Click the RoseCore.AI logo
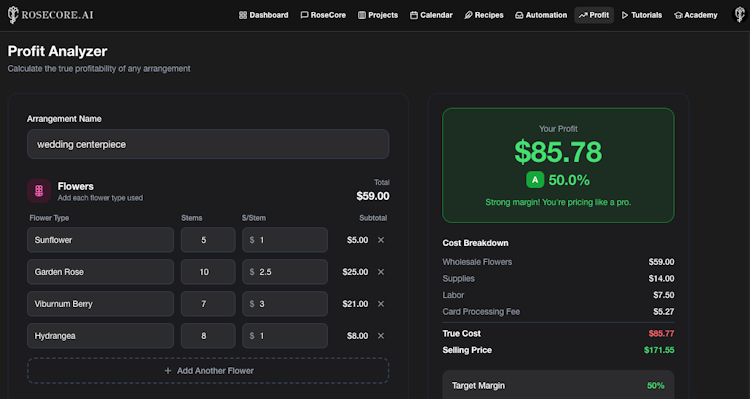The width and height of the screenshot is (750, 399). (x=50, y=15)
